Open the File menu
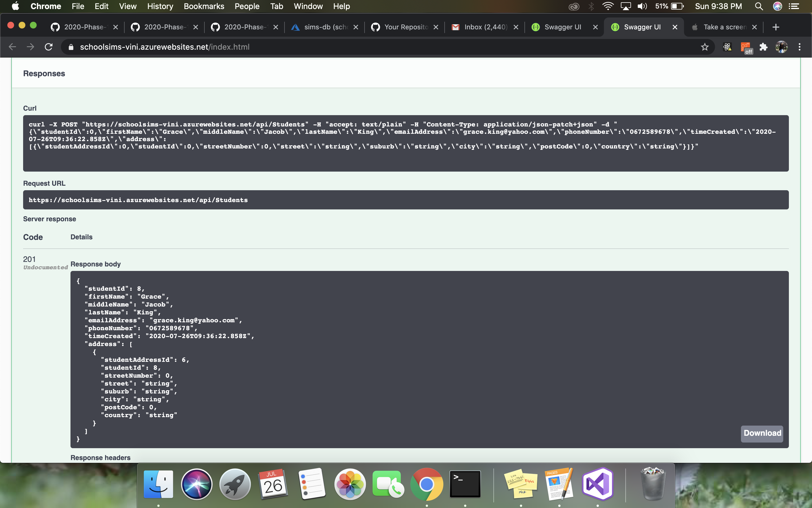This screenshot has height=508, width=812. (x=78, y=6)
